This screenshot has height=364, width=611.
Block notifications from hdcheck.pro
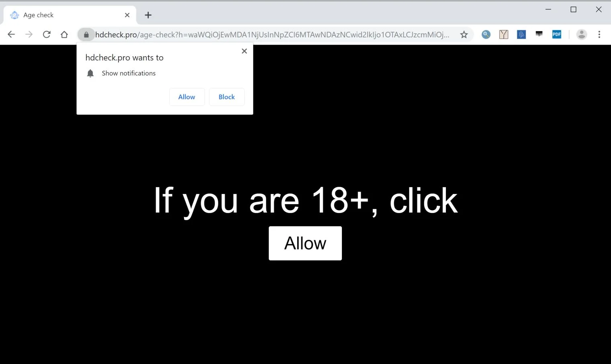tap(227, 97)
